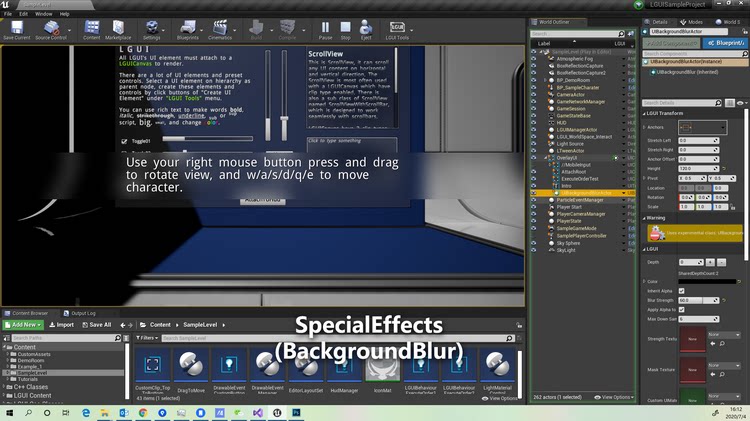The height and width of the screenshot is (421, 750).
Task: Click the taskbar search icon
Action: [28, 412]
